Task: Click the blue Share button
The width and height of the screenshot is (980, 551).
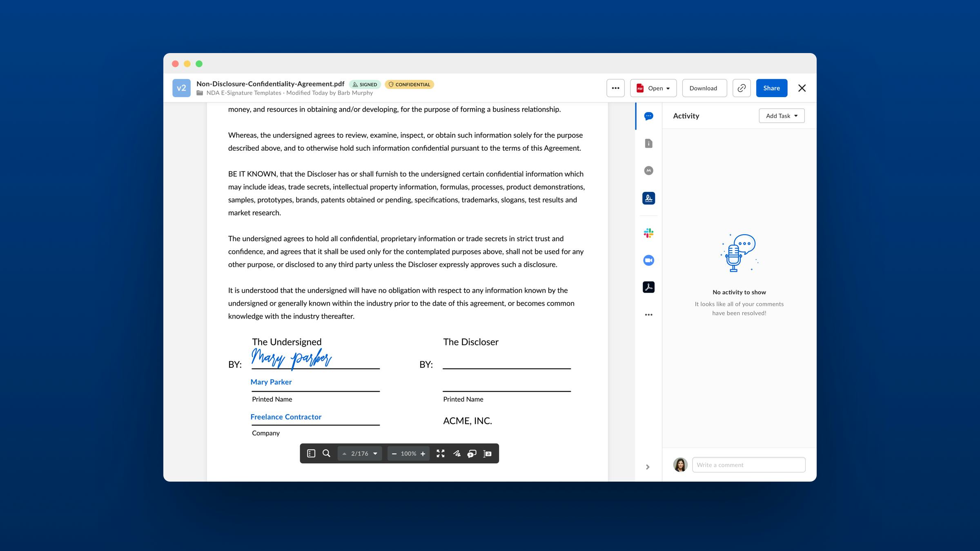Action: pyautogui.click(x=771, y=88)
